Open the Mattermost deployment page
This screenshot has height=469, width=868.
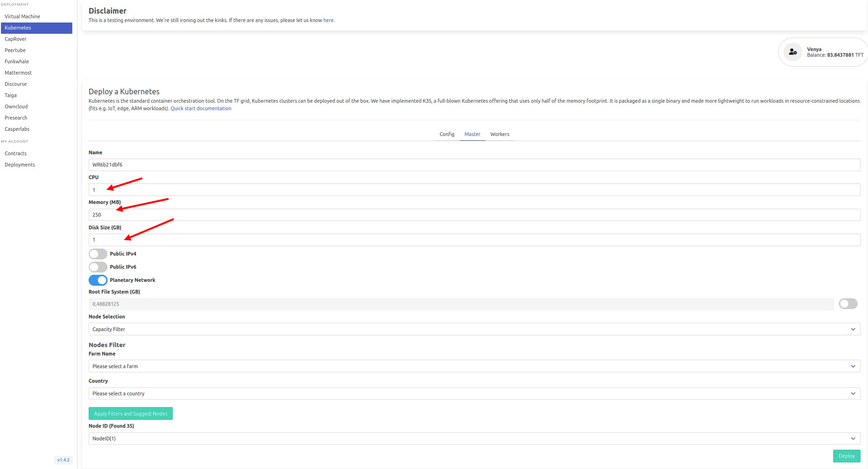(x=18, y=73)
